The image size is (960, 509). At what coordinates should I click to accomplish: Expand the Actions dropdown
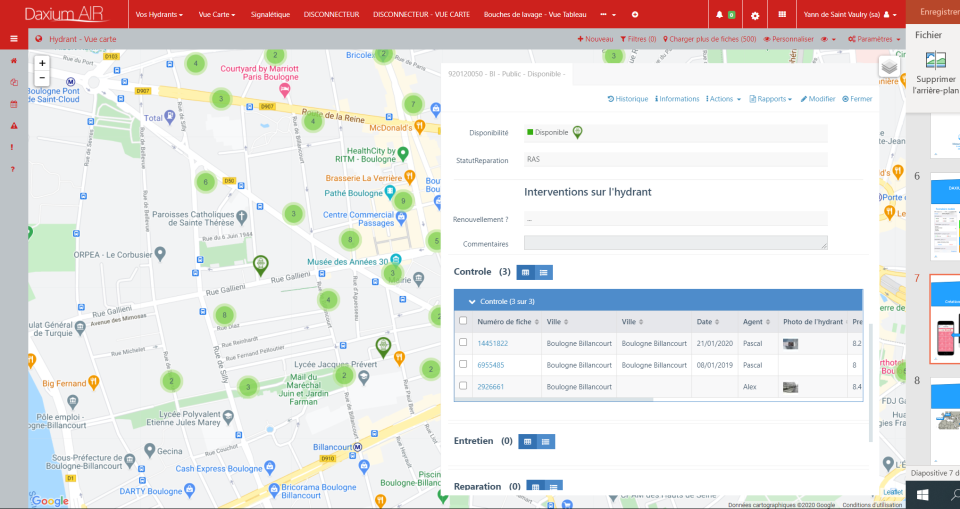pos(723,99)
